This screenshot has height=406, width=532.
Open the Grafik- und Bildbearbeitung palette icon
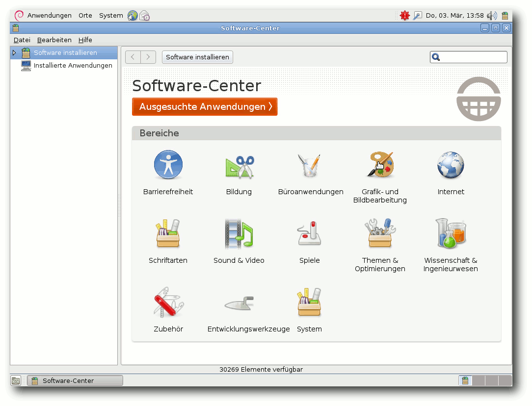(380, 164)
